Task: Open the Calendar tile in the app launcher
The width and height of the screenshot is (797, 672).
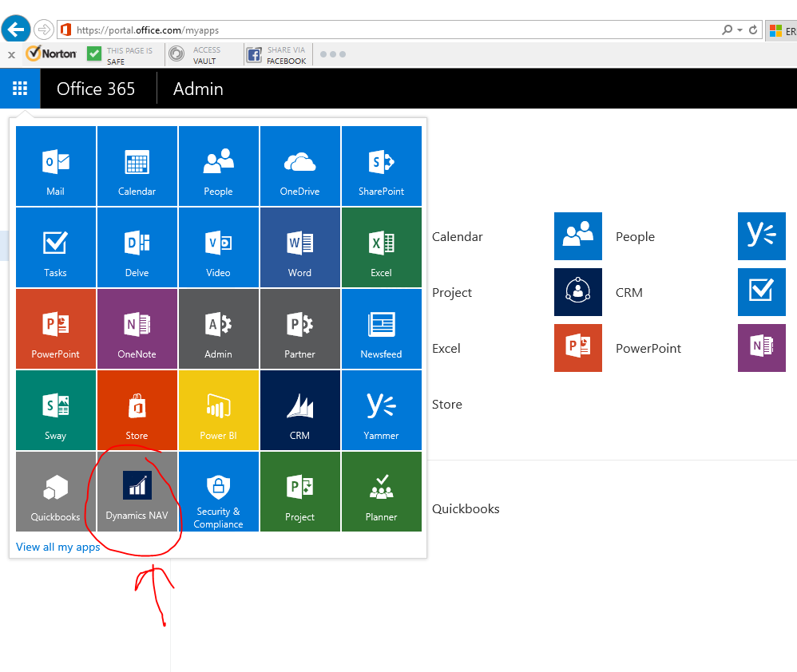Action: pyautogui.click(x=137, y=166)
